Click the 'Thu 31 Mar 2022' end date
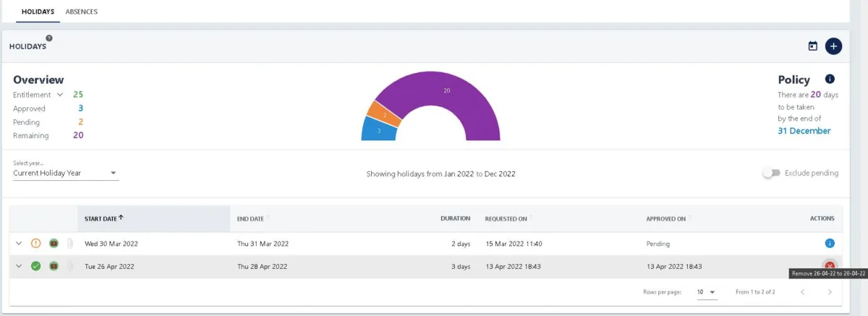This screenshot has width=868, height=316. point(263,244)
